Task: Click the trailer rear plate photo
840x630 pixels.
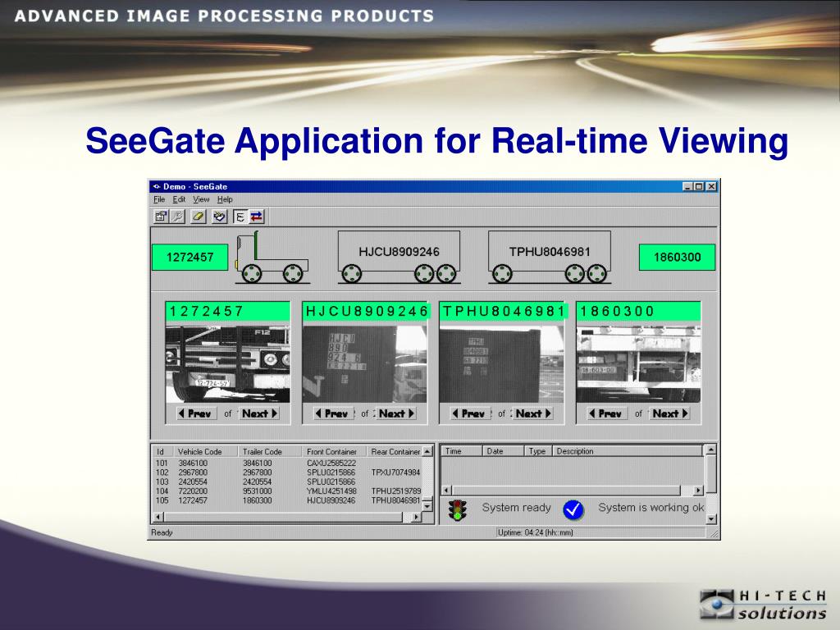Action: tap(638, 364)
